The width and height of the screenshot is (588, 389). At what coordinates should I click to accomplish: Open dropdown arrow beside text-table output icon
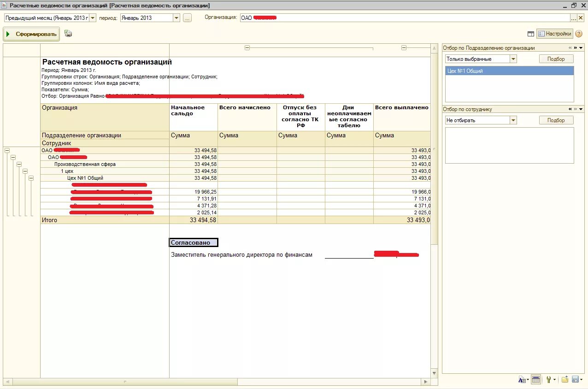point(528,380)
